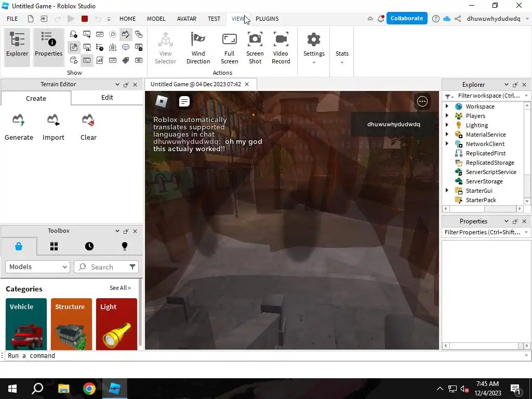Open Google Chrome from the taskbar

click(89, 389)
